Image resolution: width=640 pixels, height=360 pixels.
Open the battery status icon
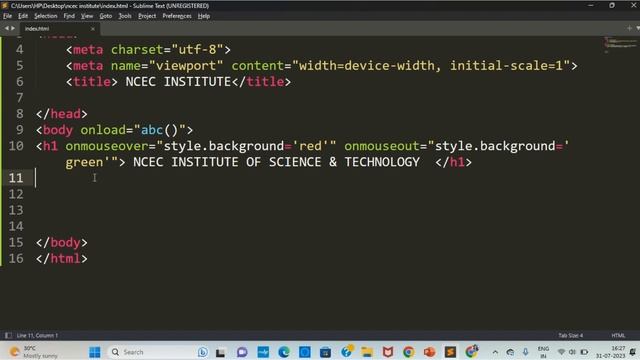[584, 352]
